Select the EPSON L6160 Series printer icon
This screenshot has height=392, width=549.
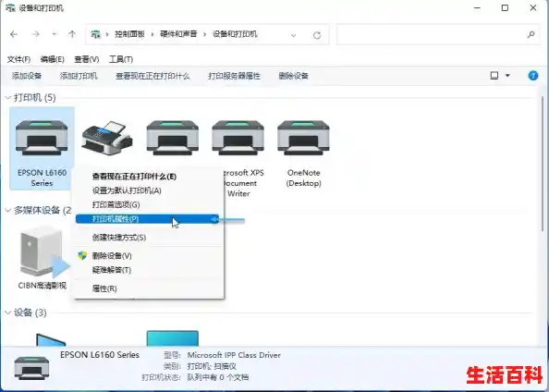click(42, 138)
